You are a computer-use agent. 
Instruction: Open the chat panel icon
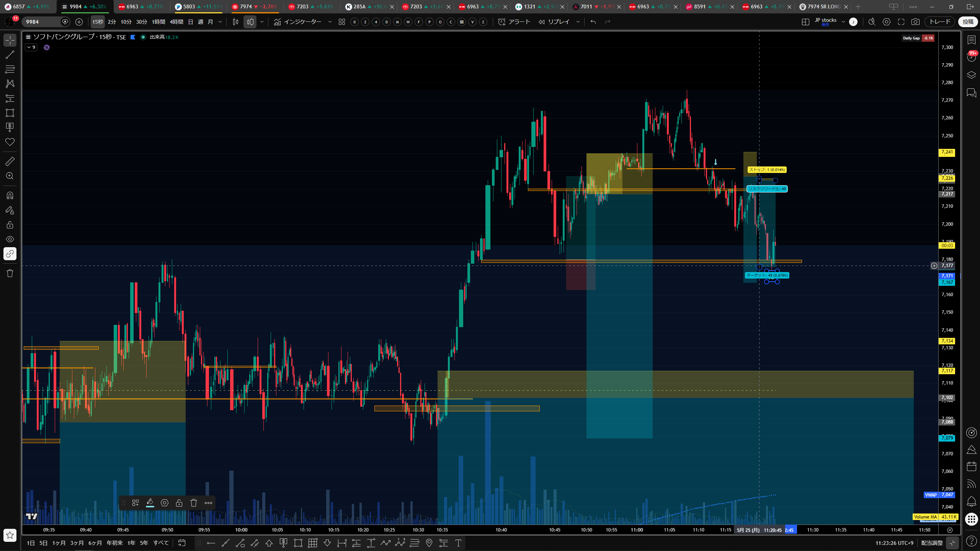pos(971,93)
